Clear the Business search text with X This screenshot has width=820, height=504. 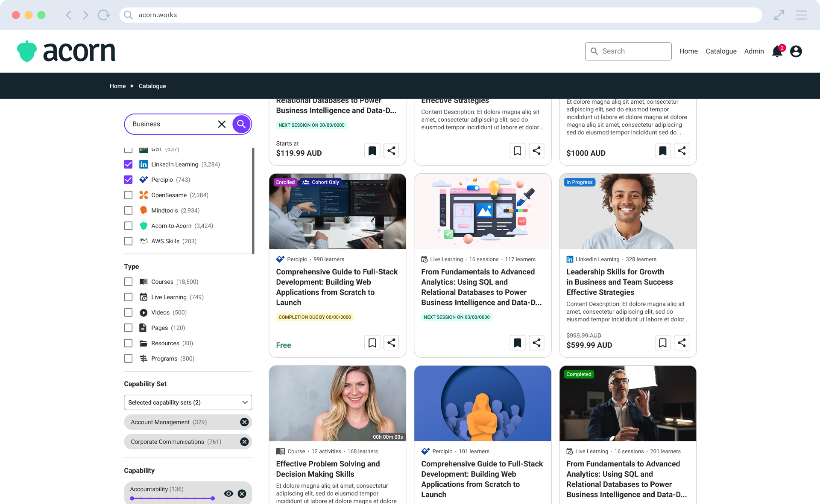[x=222, y=124]
